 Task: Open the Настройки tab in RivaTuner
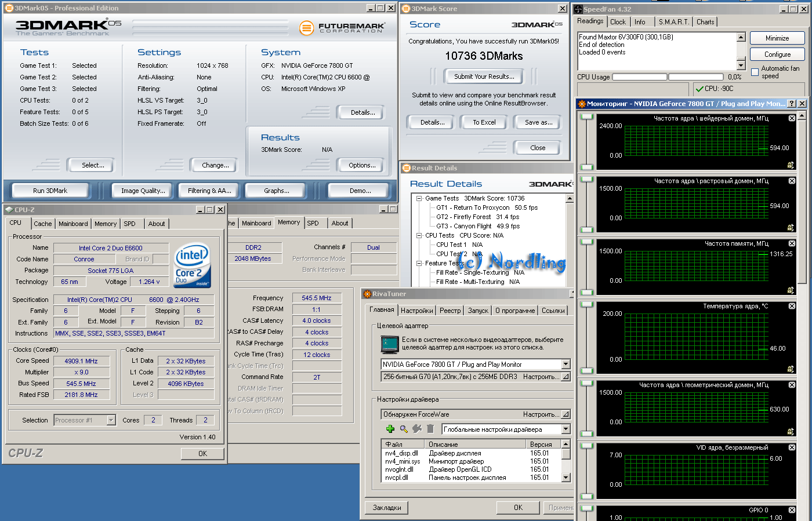coord(416,311)
